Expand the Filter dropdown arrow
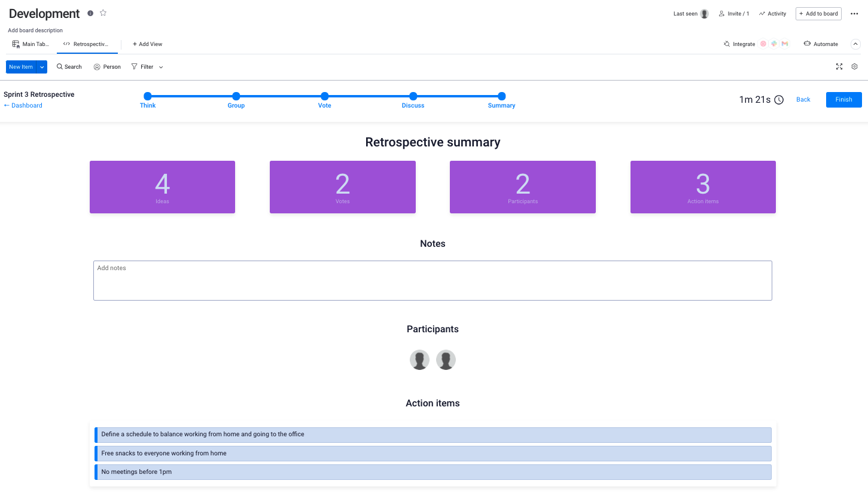The width and height of the screenshot is (868, 502). point(161,67)
